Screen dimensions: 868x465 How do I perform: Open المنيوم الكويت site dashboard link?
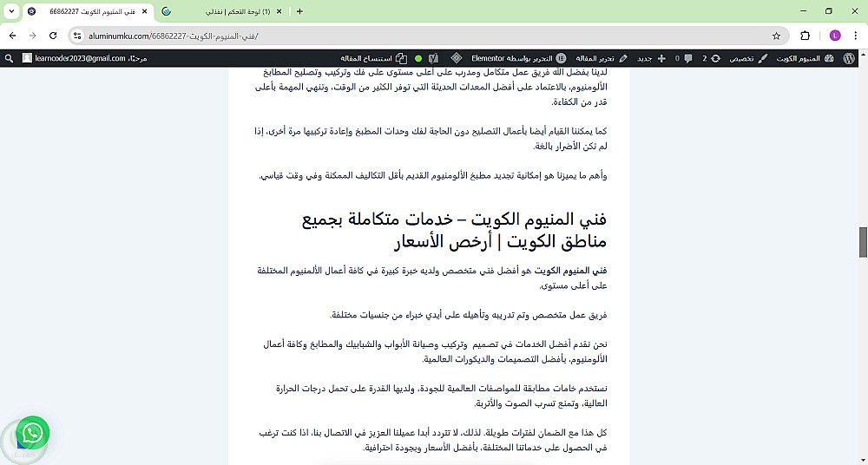(806, 58)
